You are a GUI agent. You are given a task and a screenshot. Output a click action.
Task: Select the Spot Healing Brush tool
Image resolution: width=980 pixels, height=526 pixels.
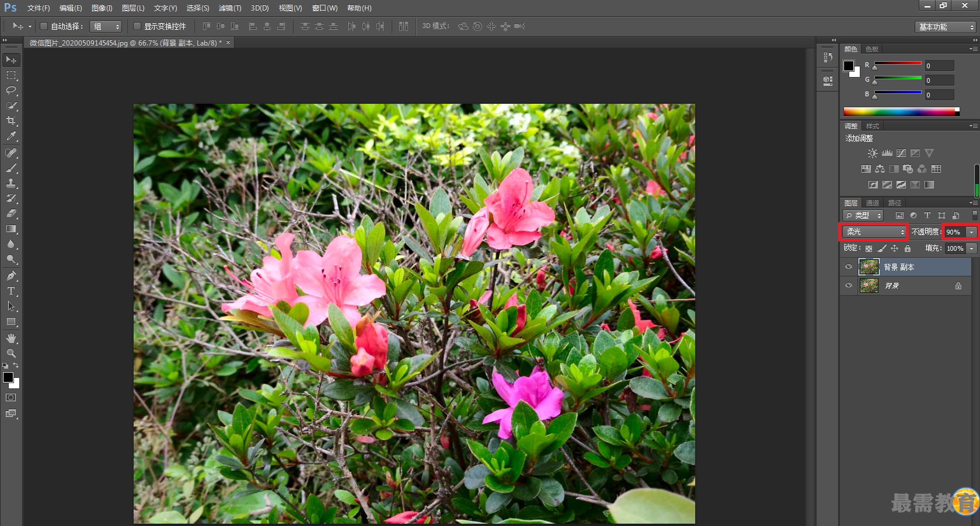pyautogui.click(x=11, y=153)
